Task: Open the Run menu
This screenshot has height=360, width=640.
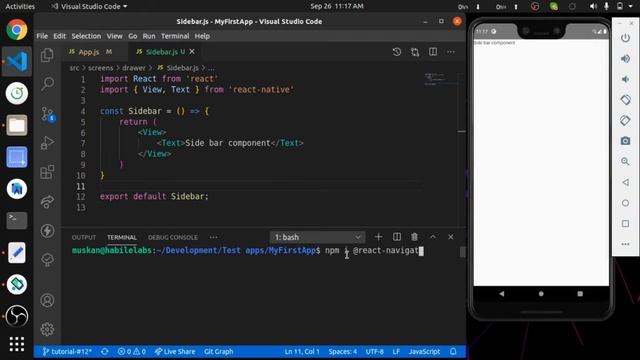Action: 149,36
